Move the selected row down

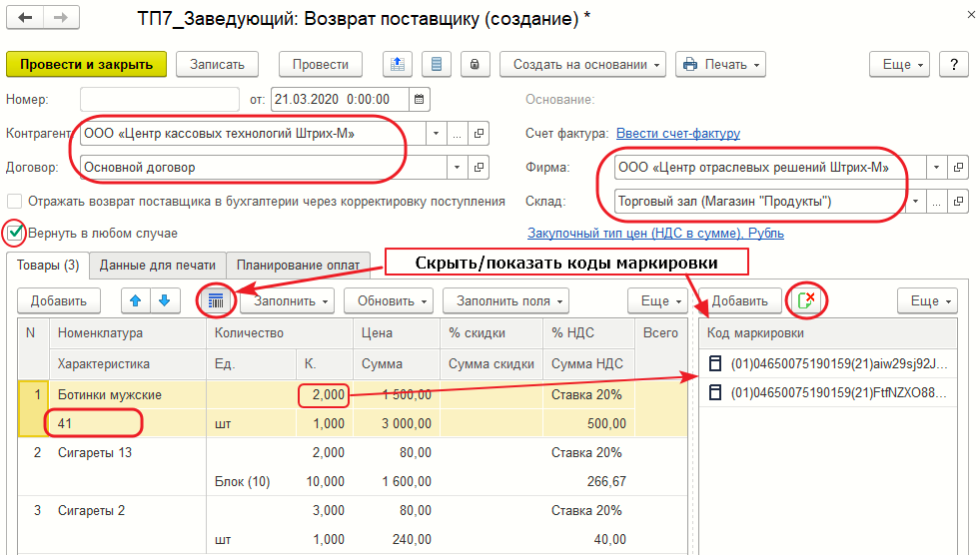[165, 300]
